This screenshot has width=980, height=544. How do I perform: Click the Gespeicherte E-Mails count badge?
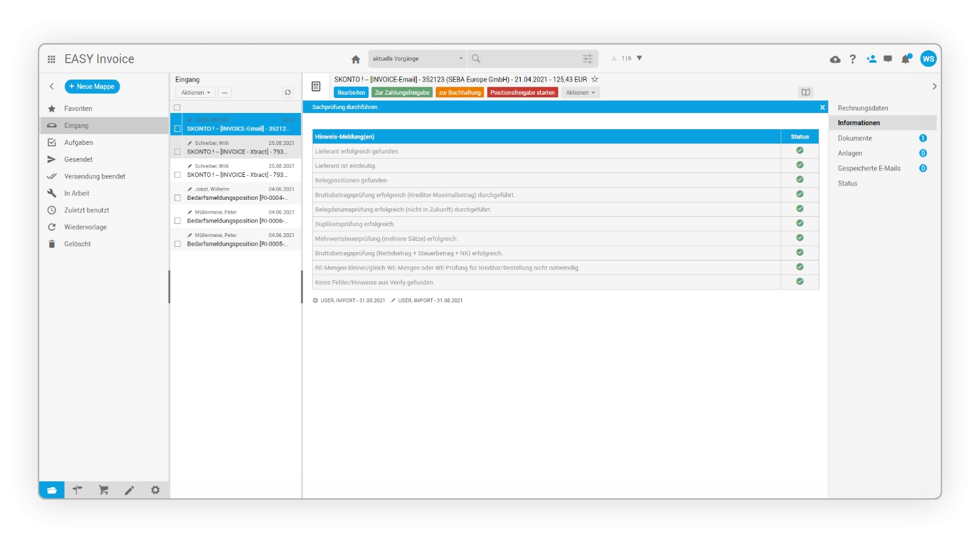(x=923, y=168)
